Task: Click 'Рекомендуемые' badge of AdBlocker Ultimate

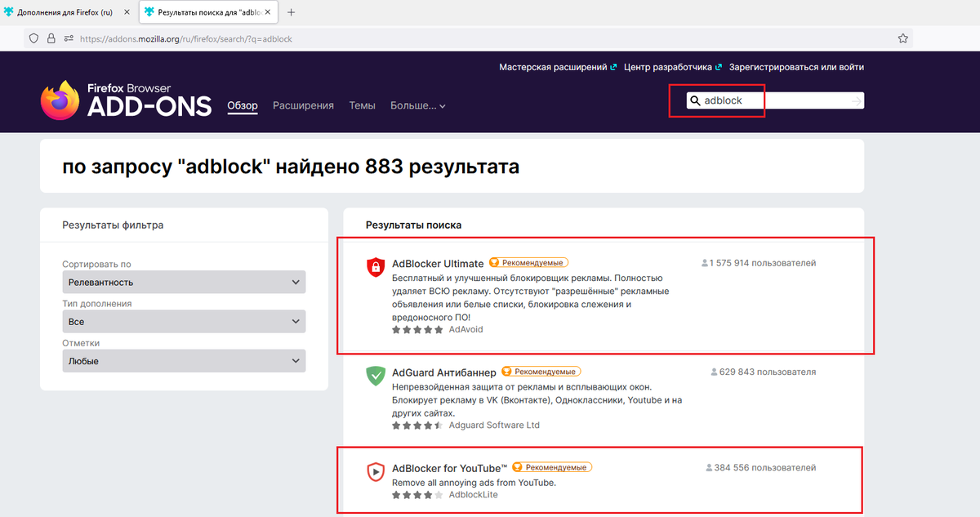Action: coord(528,263)
